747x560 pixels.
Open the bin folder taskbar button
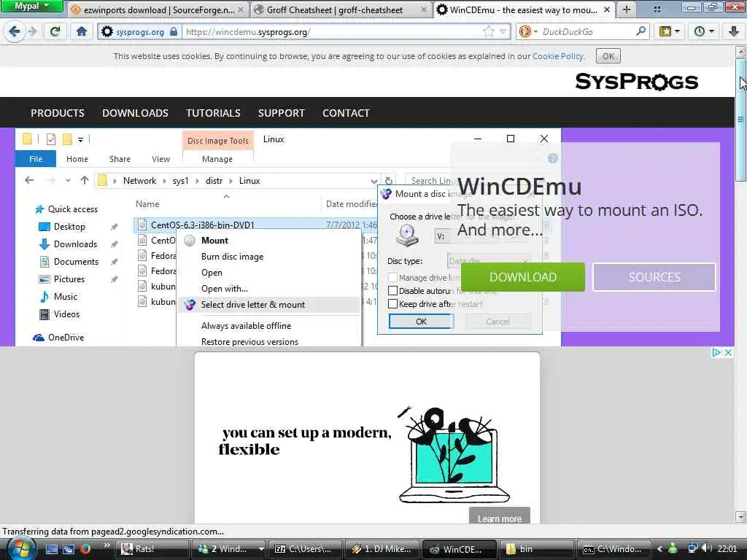[535, 549]
